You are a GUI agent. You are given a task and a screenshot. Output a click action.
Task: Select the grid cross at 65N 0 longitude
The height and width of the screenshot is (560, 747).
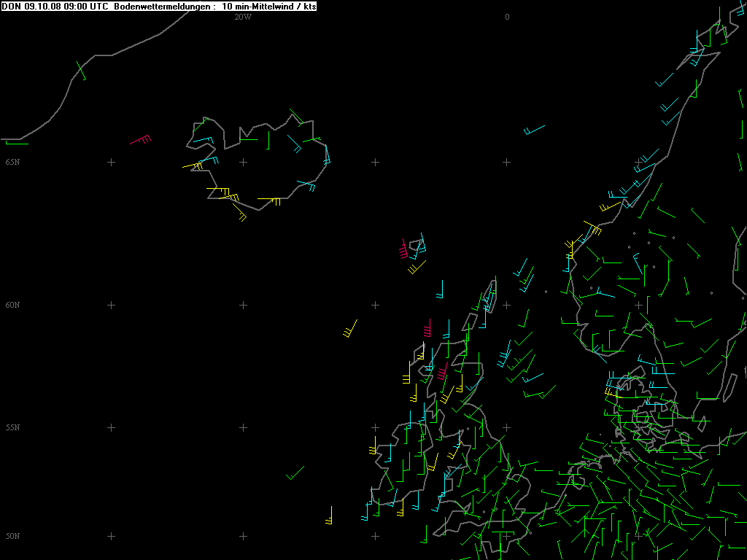click(x=507, y=162)
